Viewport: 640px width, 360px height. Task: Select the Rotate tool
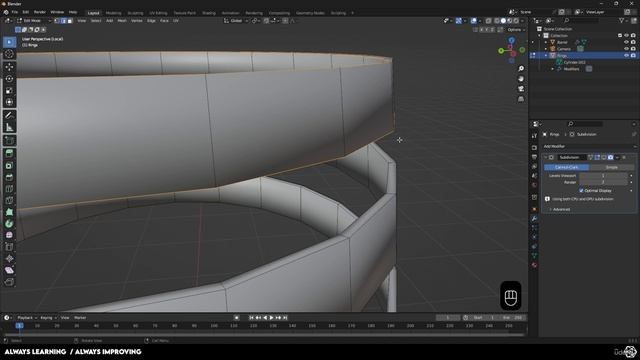click(9, 79)
